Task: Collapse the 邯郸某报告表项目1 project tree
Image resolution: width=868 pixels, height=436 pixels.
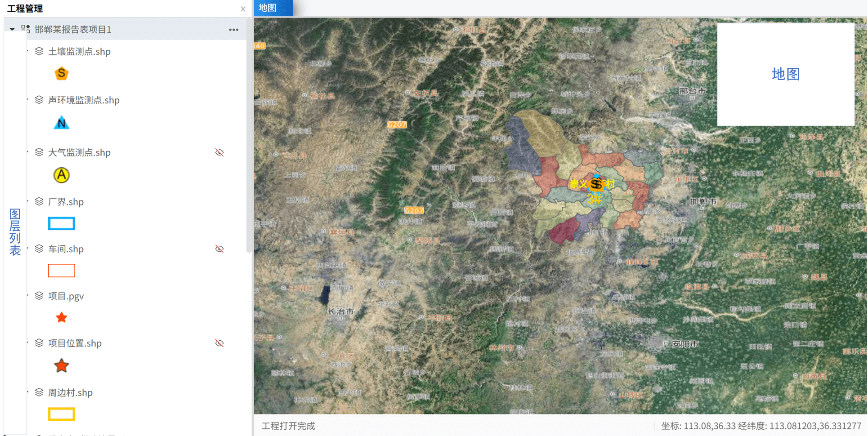Action: (x=12, y=29)
